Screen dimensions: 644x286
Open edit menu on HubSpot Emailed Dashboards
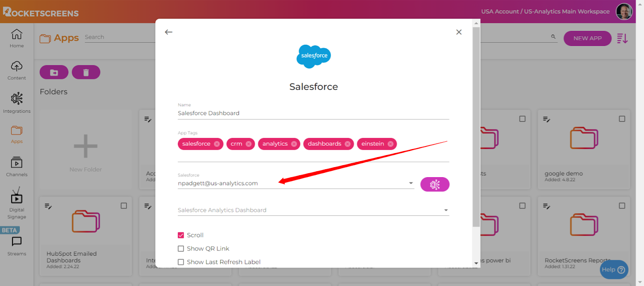(x=48, y=206)
